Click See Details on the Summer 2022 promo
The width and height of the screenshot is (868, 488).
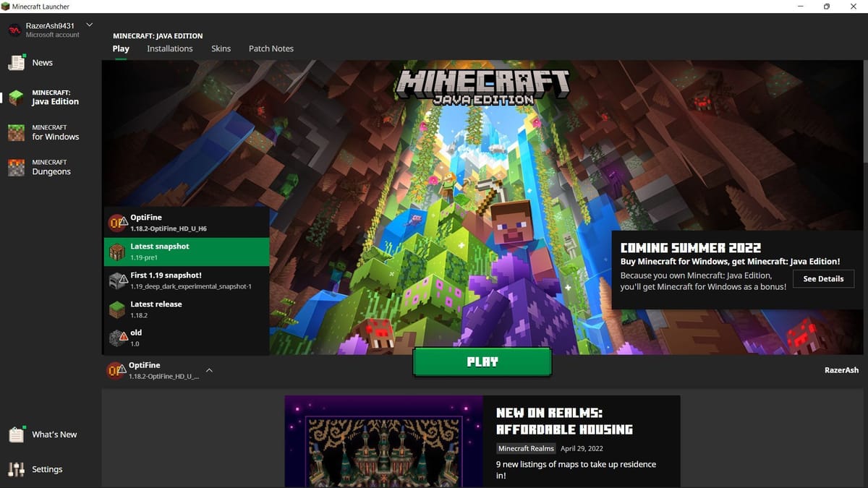(823, 278)
